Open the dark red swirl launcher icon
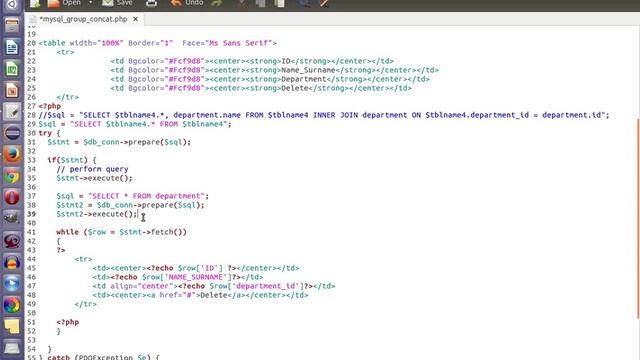The image size is (640, 360). [x=12, y=241]
